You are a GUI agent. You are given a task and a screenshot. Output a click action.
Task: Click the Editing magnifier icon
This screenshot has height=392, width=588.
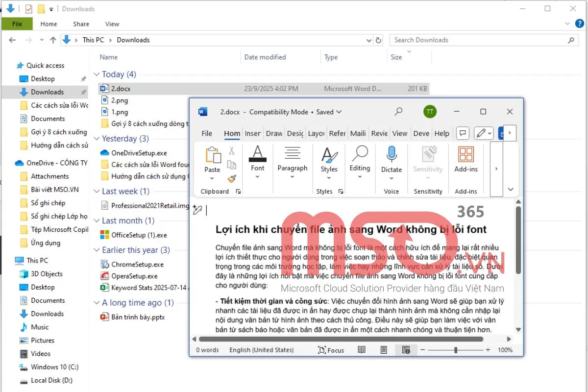[x=360, y=153]
